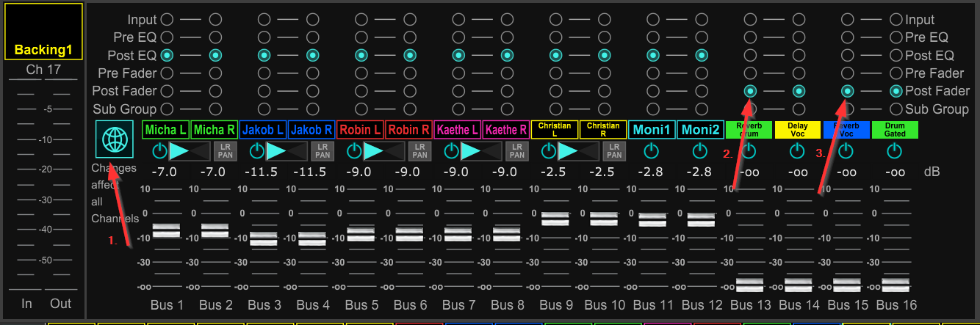Click the yellow Delay Voc label
This screenshot has height=325, width=980.
click(798, 131)
